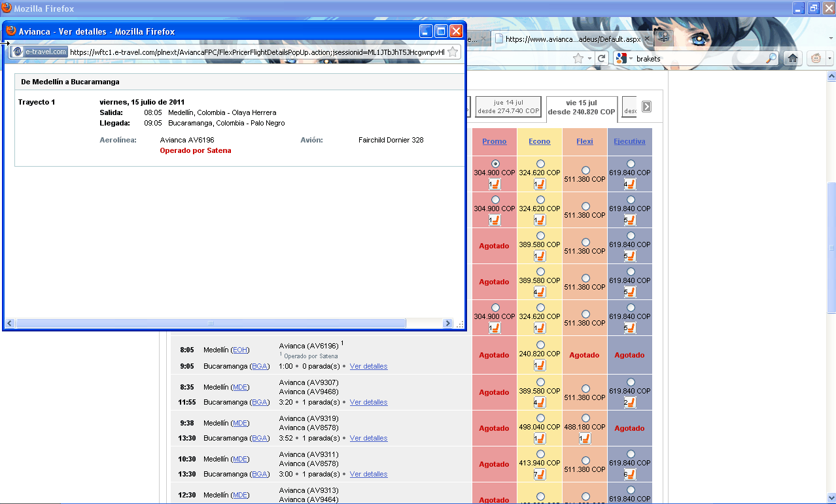Image resolution: width=836 pixels, height=504 pixels.
Task: Open the search engine dropdown next to Google icon
Action: 630,58
